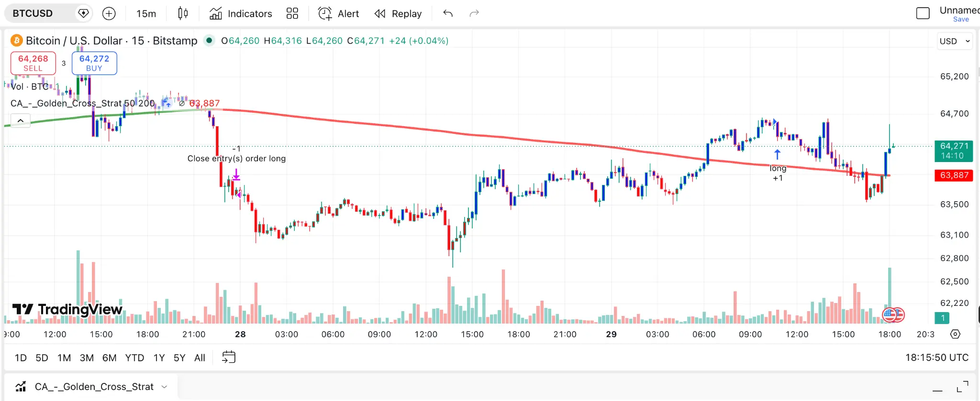Set range to YTD
The image size is (980, 401).
134,358
